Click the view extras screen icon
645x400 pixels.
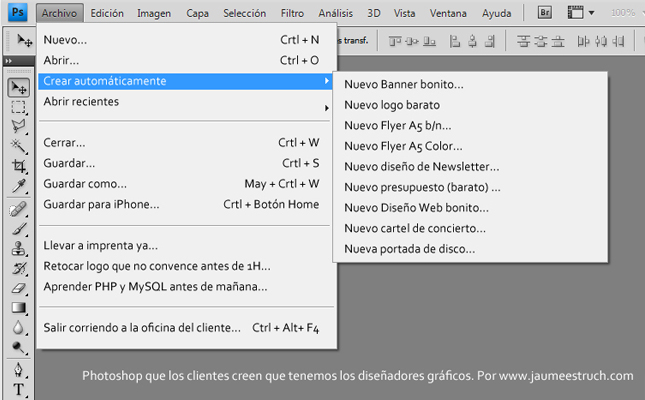[575, 13]
